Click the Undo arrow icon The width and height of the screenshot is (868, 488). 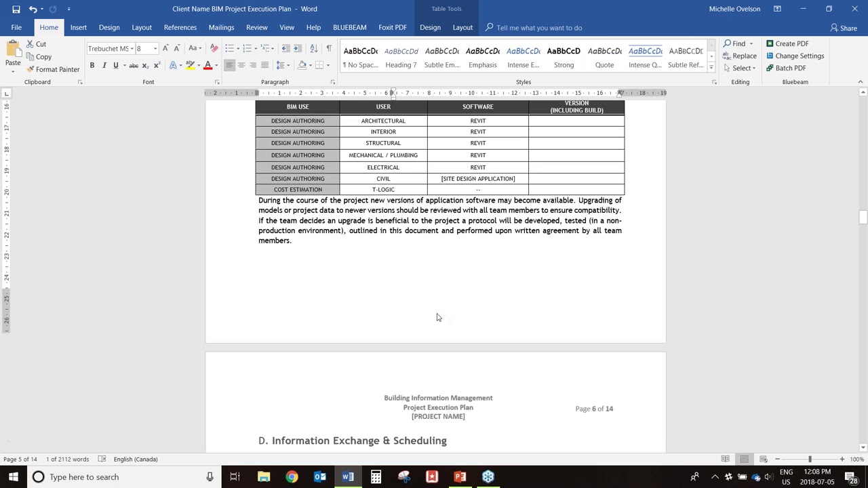pos(32,9)
